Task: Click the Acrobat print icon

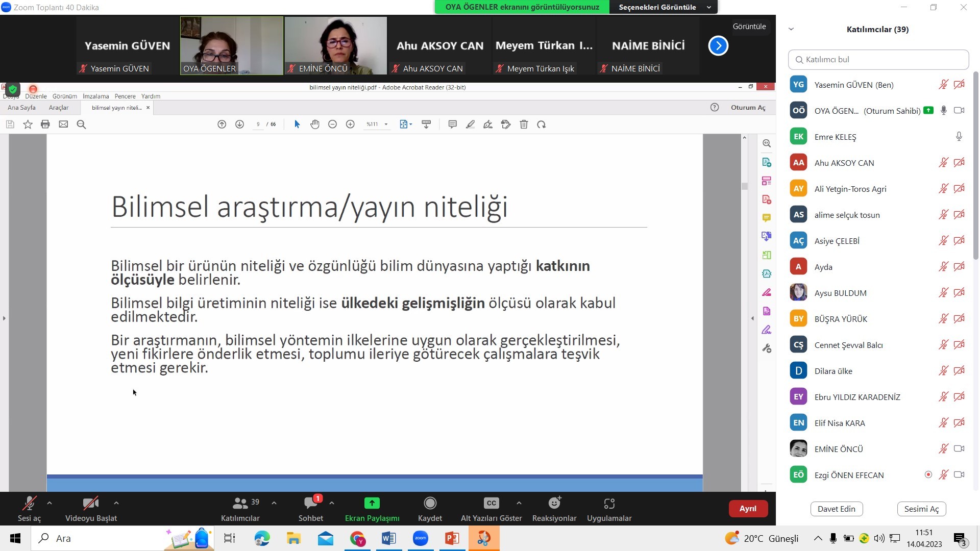Action: [x=45, y=124]
